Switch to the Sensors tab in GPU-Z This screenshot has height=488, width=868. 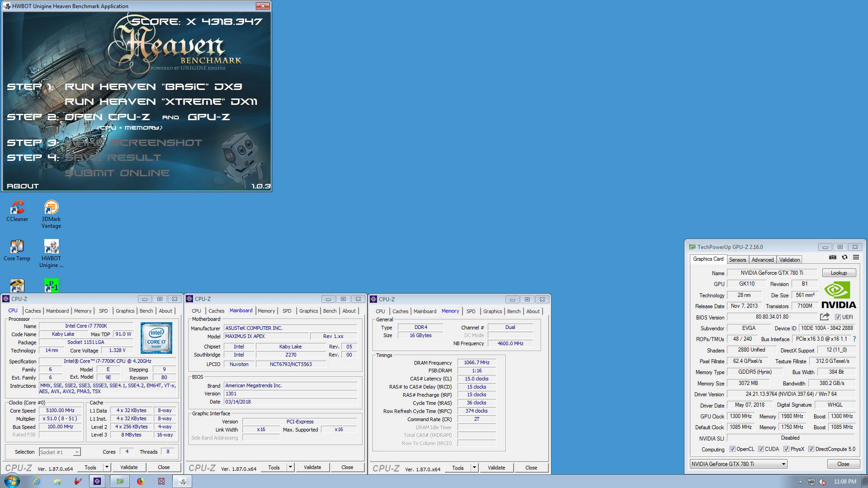click(737, 260)
